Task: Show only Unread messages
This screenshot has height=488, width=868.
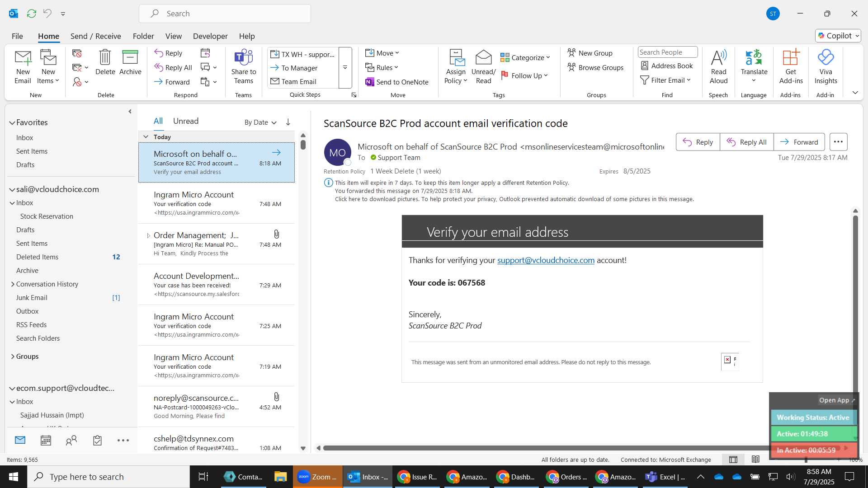Action: click(x=186, y=121)
